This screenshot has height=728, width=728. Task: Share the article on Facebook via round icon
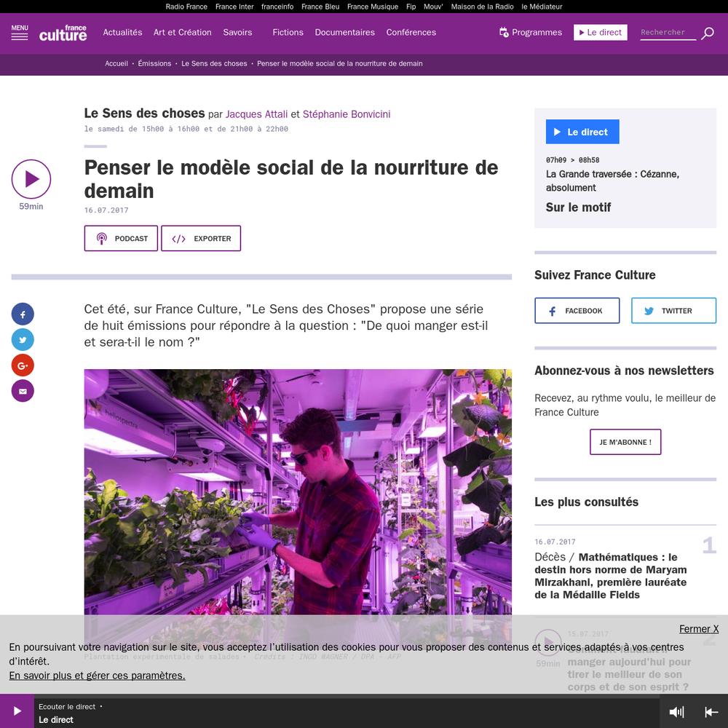pyautogui.click(x=23, y=314)
